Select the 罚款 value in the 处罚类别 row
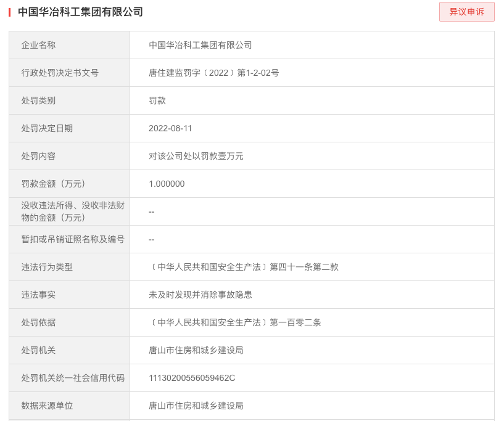Viewport: 504px width, 421px height. pos(157,100)
